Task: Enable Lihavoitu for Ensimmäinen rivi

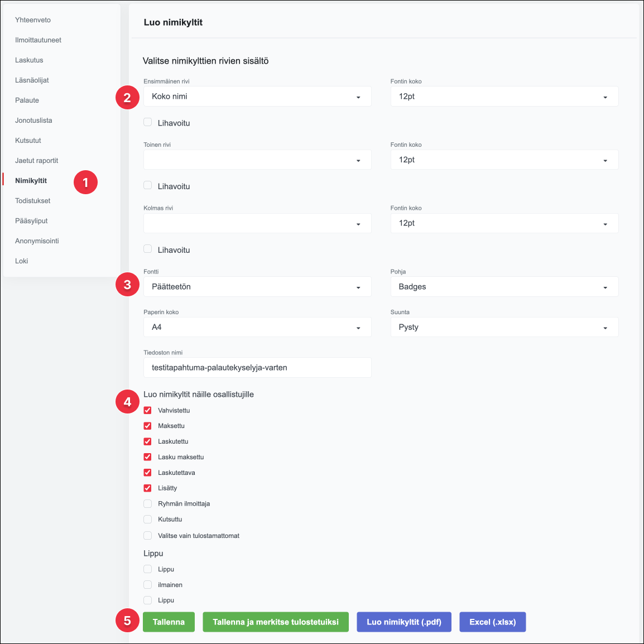Action: point(147,122)
